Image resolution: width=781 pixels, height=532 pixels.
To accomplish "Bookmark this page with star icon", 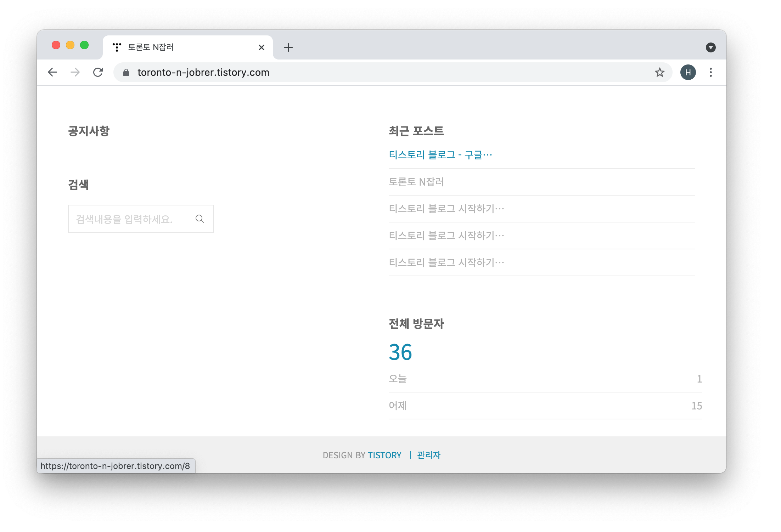I will [x=659, y=73].
